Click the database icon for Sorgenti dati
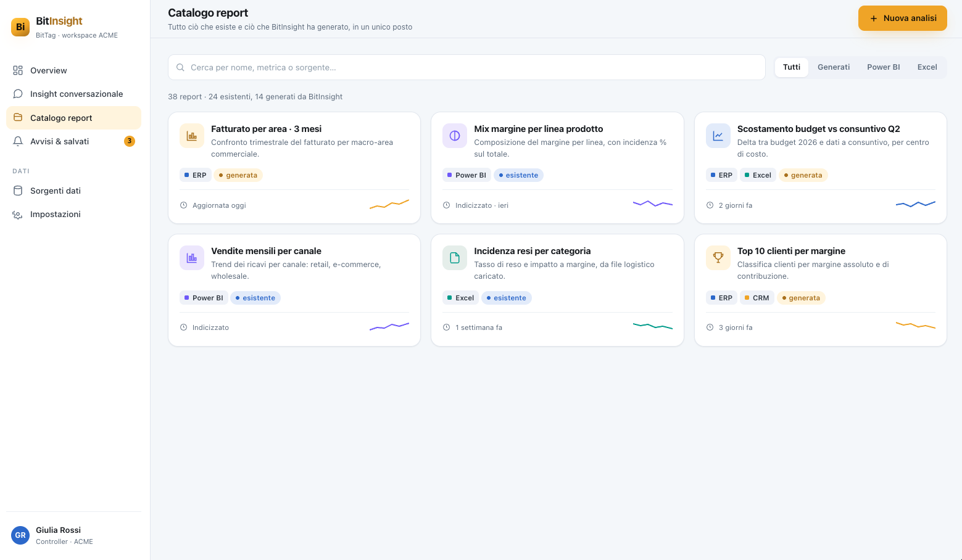This screenshot has height=560, width=962. point(18,191)
